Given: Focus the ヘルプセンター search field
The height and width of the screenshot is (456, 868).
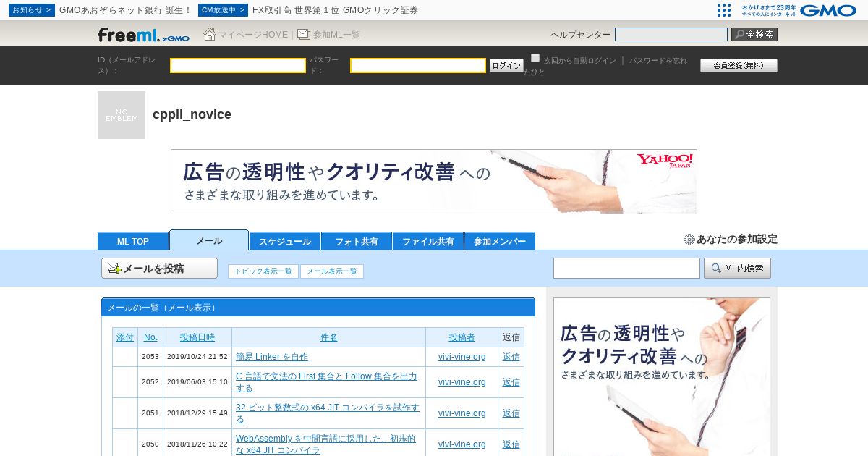Looking at the screenshot, I should click(671, 34).
